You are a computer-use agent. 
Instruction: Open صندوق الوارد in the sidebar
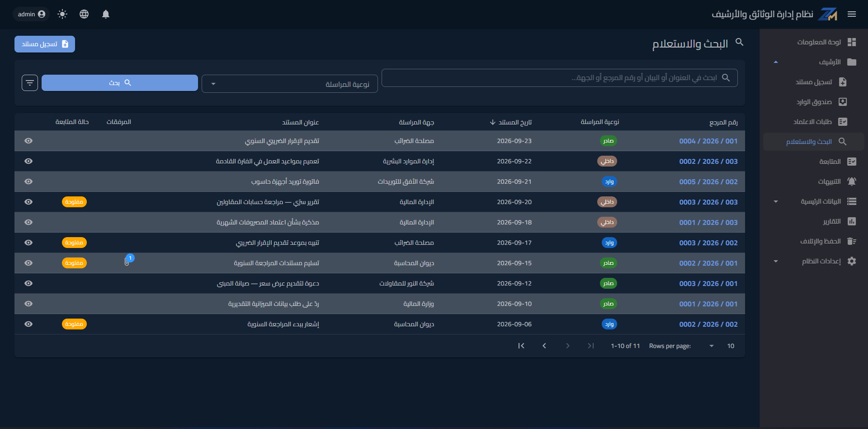coord(814,102)
